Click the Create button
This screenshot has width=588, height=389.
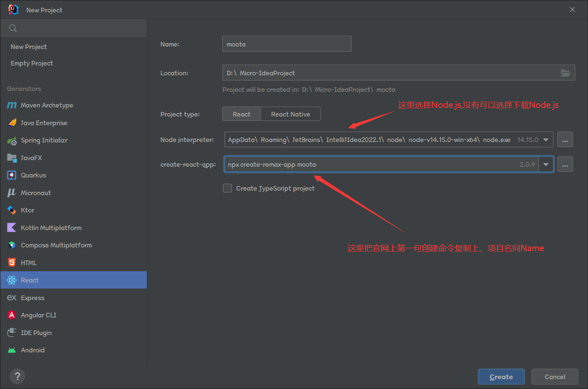tap(501, 377)
